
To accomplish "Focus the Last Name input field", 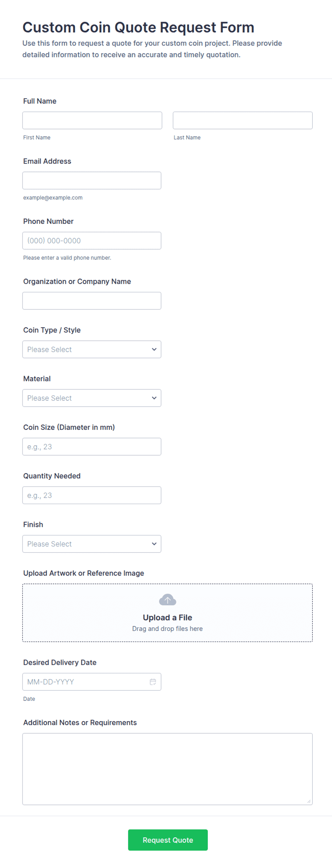I will (243, 120).
